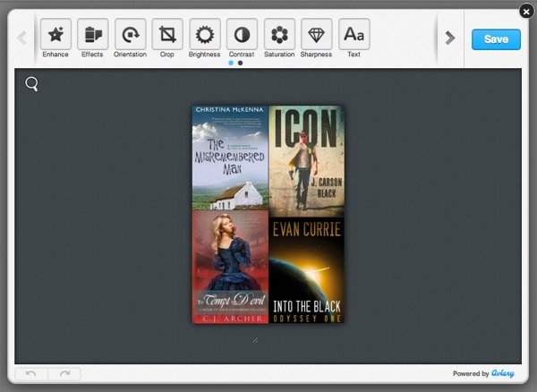Viewport: 537px width, 392px height.
Task: Redo the last edit
Action: click(x=64, y=373)
